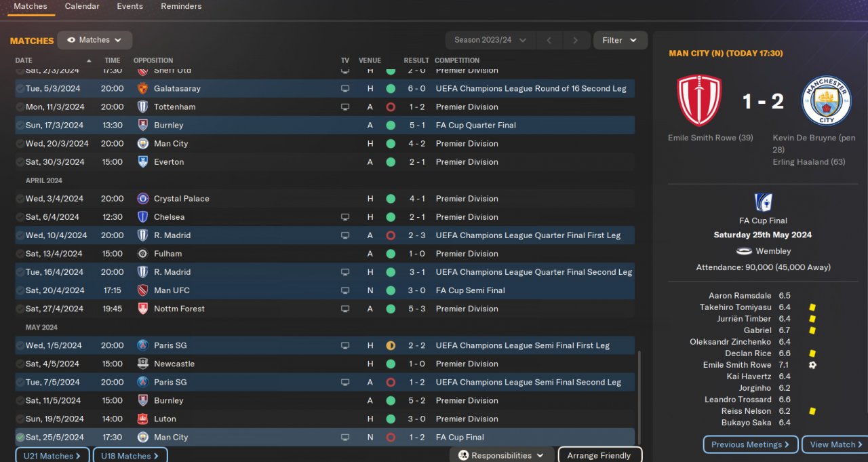Image resolution: width=868 pixels, height=462 pixels.
Task: Click the large Manchester City crest in the panel
Action: 826,100
